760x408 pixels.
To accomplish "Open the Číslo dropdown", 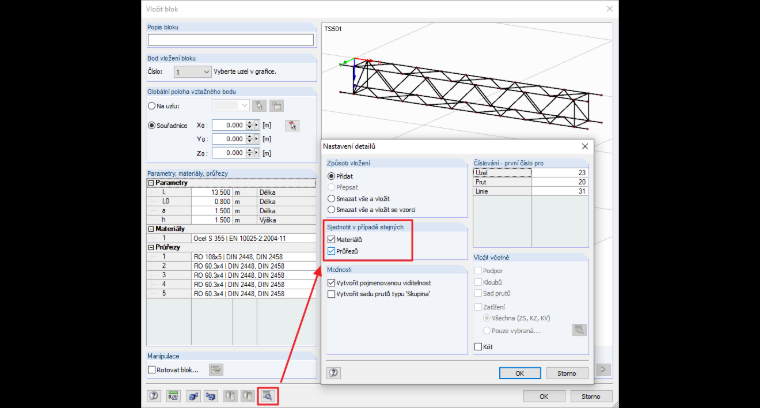I will click(x=192, y=72).
